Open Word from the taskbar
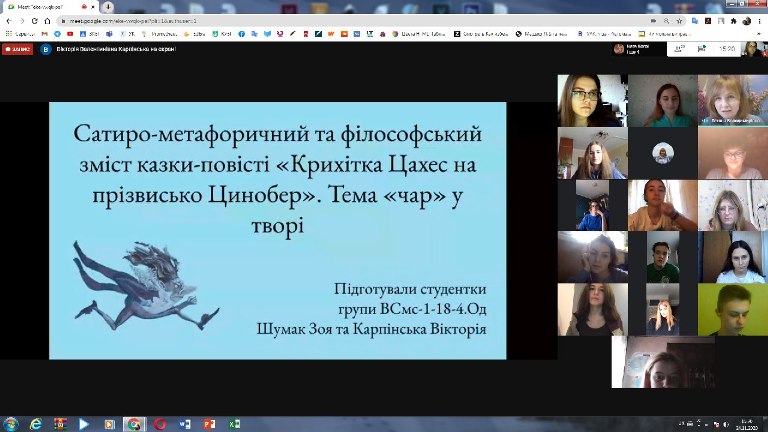The width and height of the screenshot is (768, 432). point(185,424)
